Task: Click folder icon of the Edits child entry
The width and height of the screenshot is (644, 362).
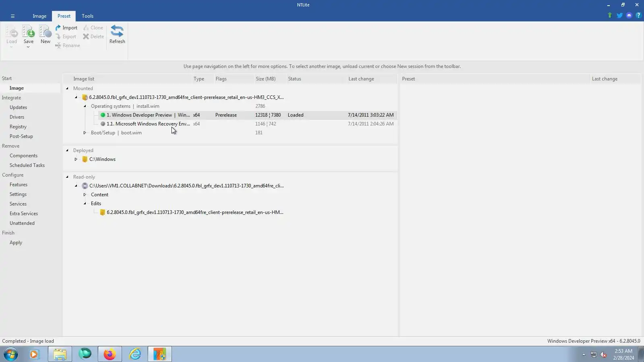Action: pos(103,212)
